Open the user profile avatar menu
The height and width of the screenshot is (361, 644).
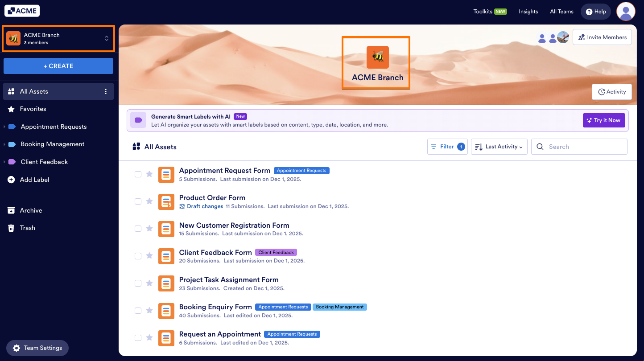626,11
